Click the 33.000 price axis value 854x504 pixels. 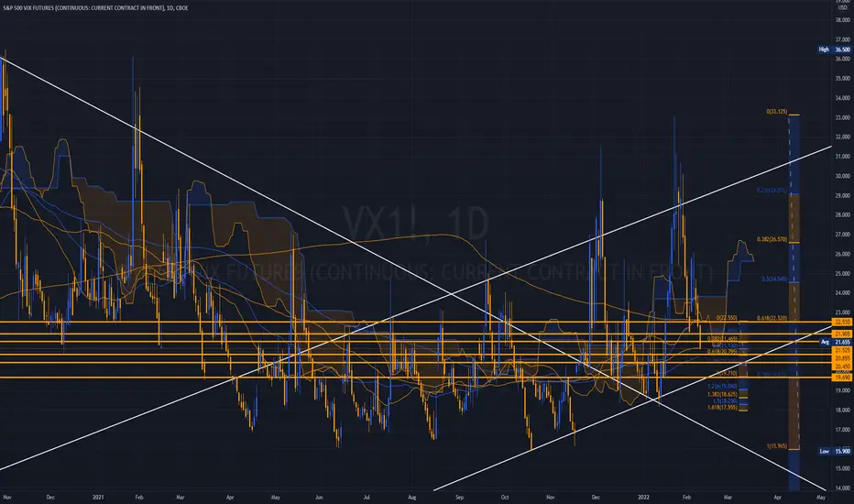point(843,117)
